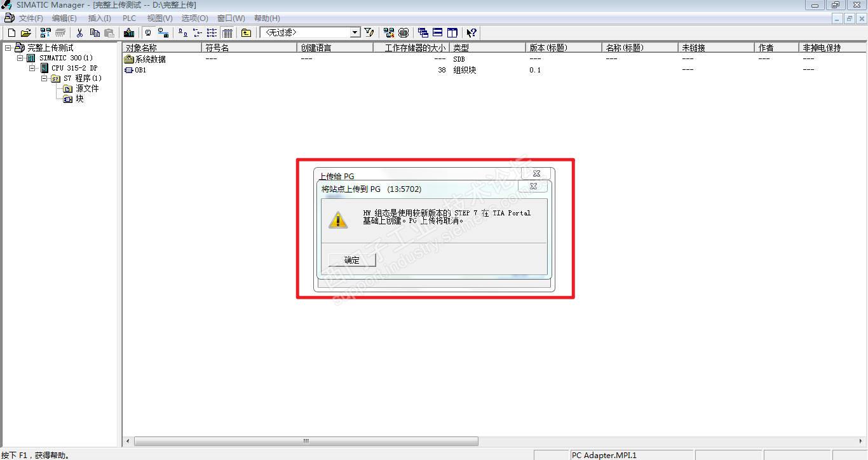The image size is (868, 460).
Task: Collapse the 完整上传测试 project node
Action: click(x=8, y=48)
